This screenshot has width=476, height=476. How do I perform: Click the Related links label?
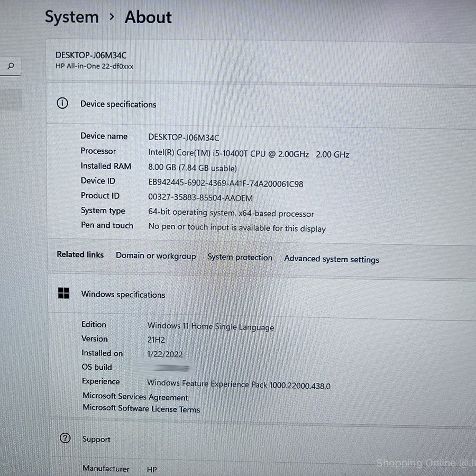pos(80,254)
